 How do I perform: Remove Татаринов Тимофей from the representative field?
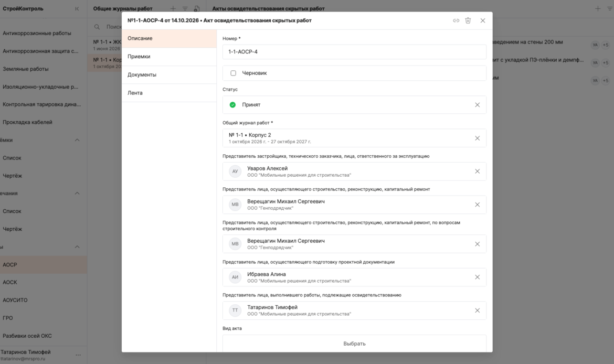click(478, 311)
